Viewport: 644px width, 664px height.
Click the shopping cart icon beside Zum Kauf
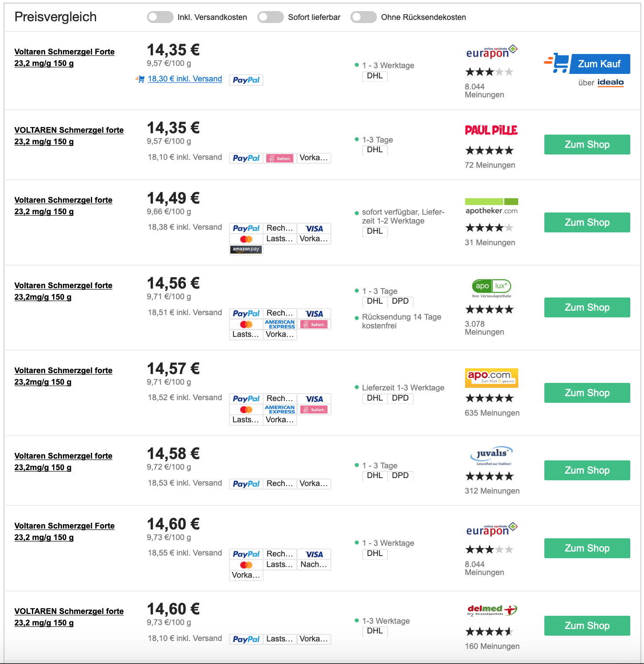557,63
